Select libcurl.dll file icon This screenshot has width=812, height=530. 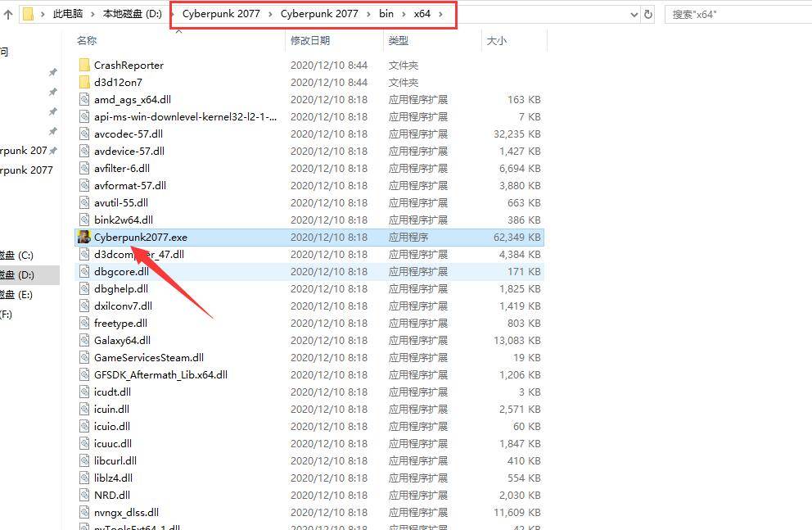pos(84,460)
